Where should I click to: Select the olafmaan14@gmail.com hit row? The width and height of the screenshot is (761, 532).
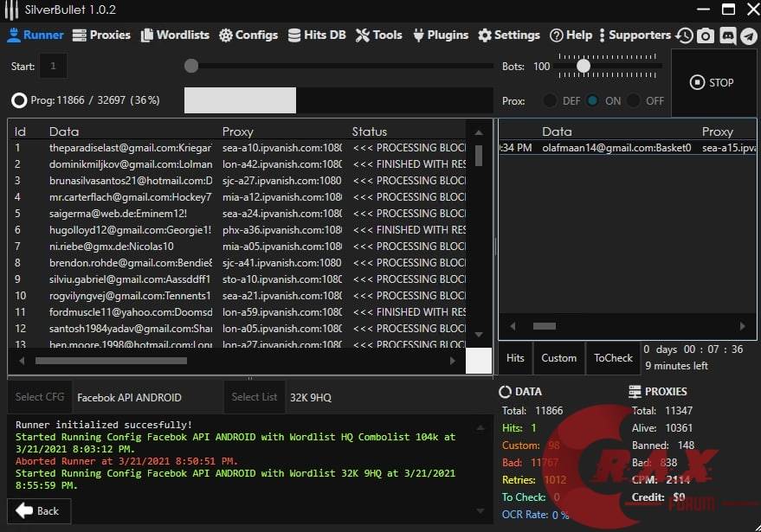627,147
